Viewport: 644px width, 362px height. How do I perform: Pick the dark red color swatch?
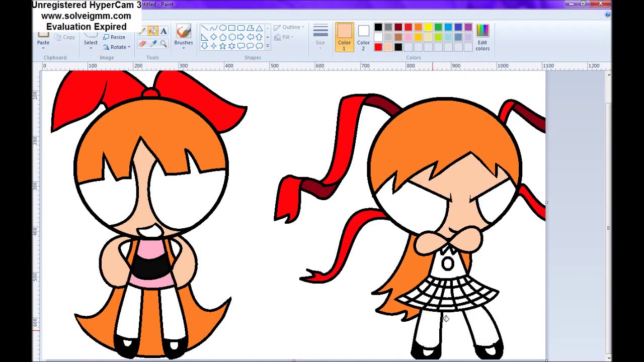click(398, 27)
